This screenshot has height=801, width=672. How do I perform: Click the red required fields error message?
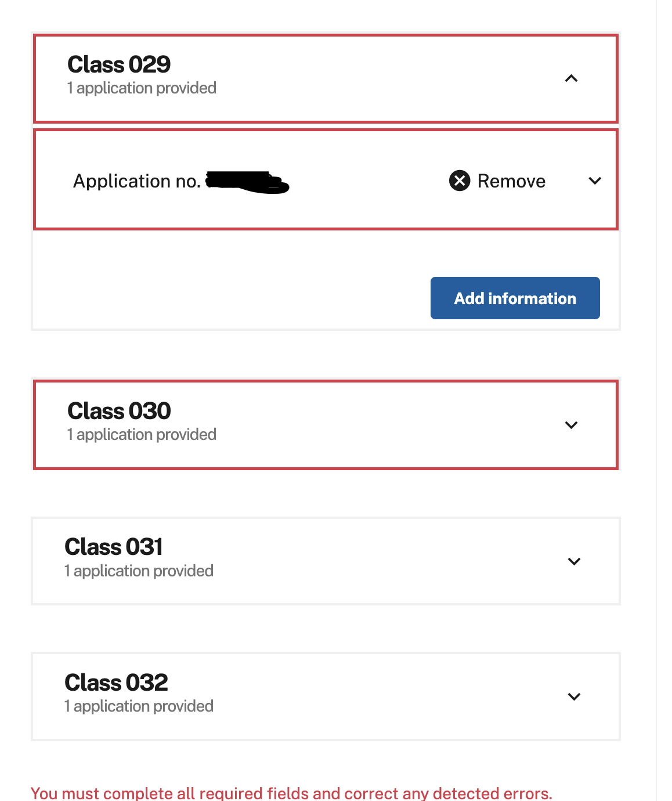(x=291, y=793)
